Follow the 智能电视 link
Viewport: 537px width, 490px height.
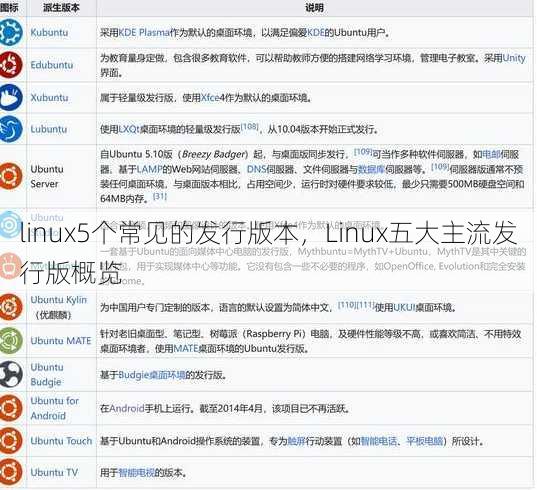136,473
